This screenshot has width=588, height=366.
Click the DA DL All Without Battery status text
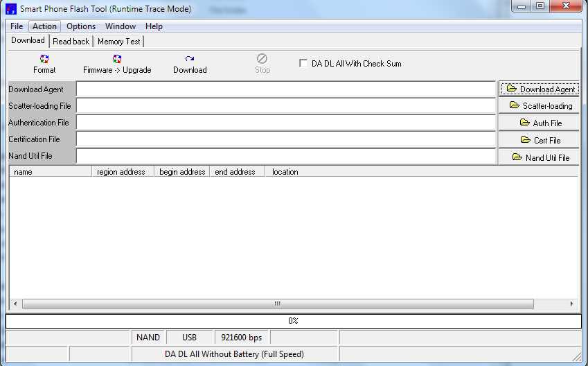point(235,354)
